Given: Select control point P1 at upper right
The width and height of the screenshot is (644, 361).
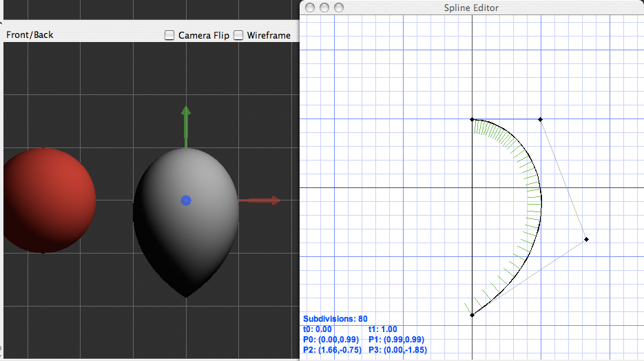Looking at the screenshot, I should tap(540, 120).
